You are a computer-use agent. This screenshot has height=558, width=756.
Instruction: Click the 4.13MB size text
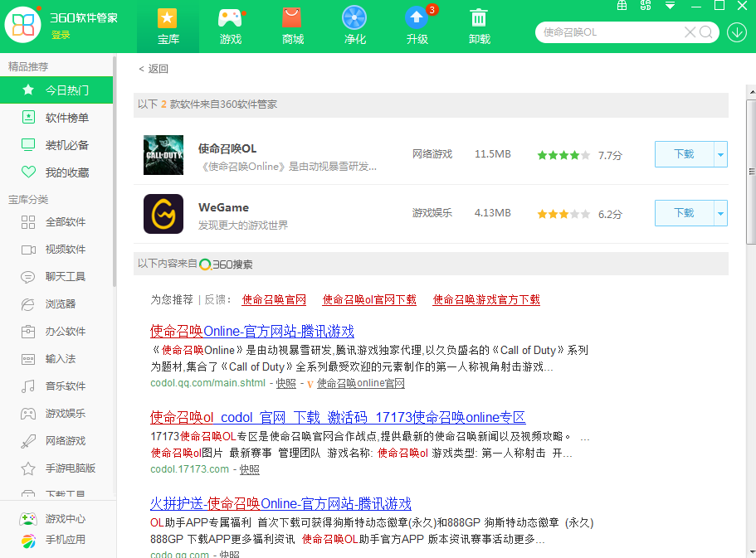[493, 213]
